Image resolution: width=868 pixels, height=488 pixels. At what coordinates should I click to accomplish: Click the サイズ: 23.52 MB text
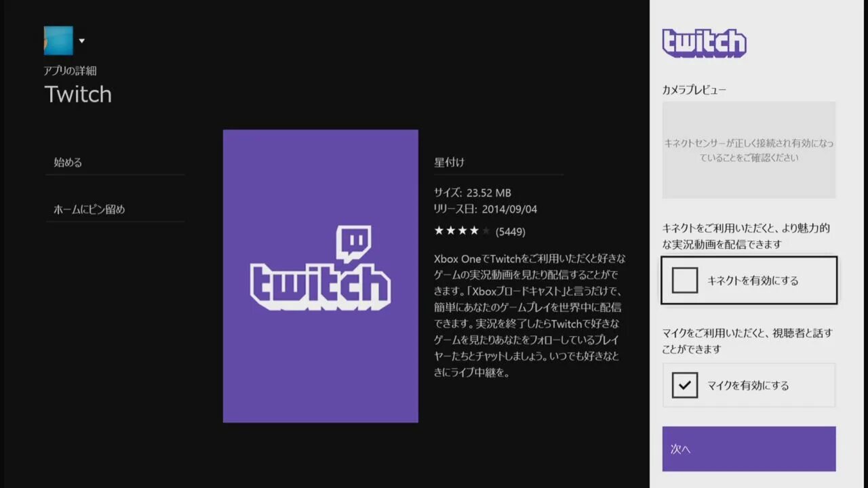coord(473,192)
